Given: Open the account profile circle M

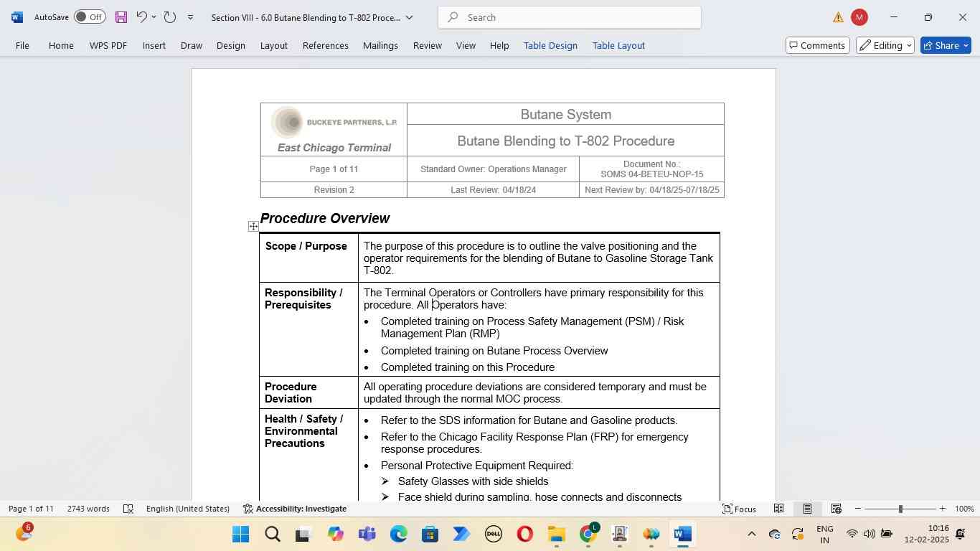Looking at the screenshot, I should pos(859,17).
